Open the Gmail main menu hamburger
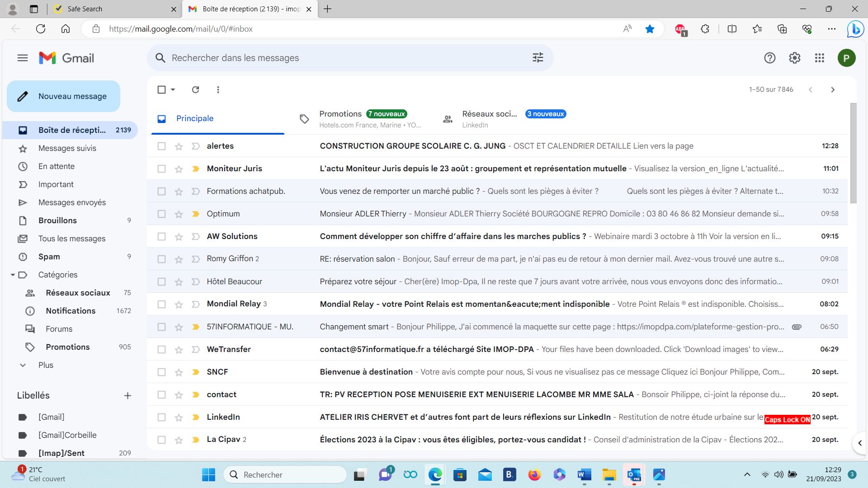Viewport: 868px width, 488px height. (23, 58)
